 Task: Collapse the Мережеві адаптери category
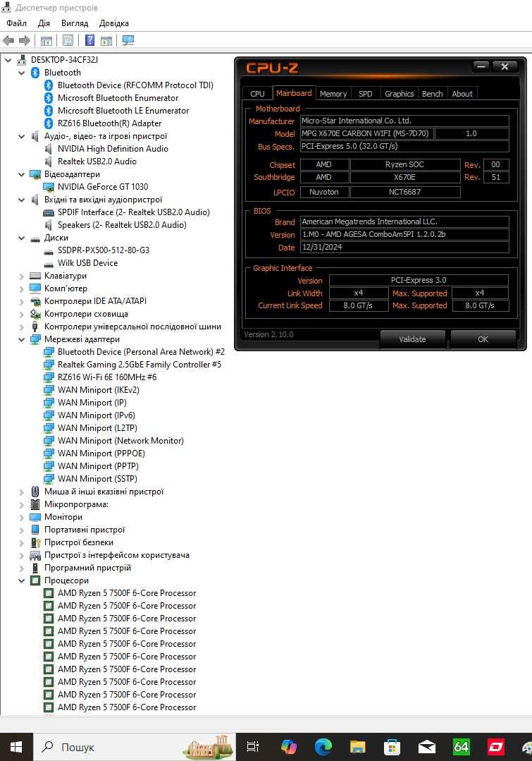[21, 339]
